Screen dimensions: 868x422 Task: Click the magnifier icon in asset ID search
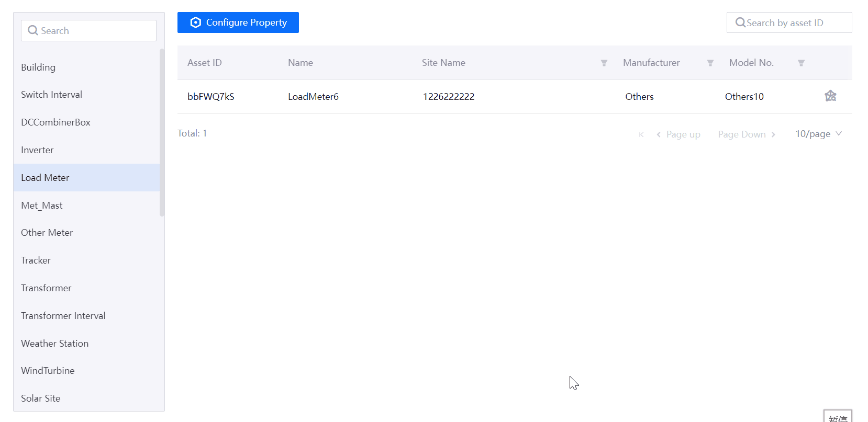coord(740,22)
